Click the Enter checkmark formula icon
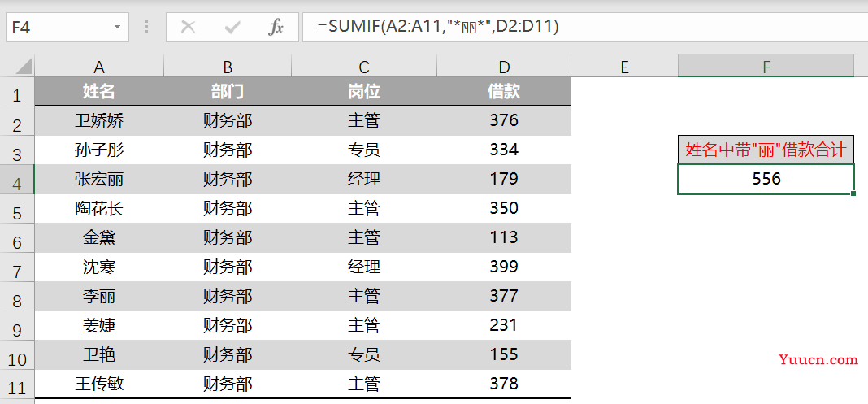 click(x=232, y=27)
